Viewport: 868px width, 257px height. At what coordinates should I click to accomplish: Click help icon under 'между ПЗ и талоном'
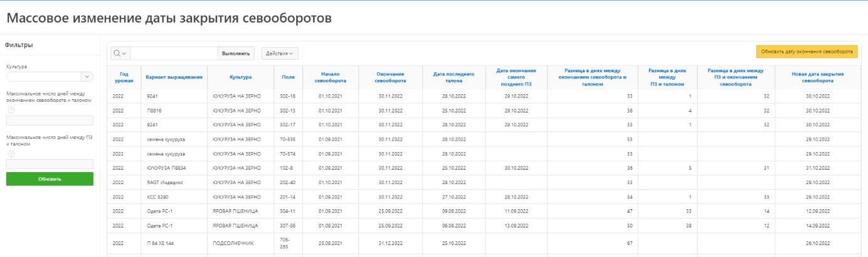(x=11, y=153)
